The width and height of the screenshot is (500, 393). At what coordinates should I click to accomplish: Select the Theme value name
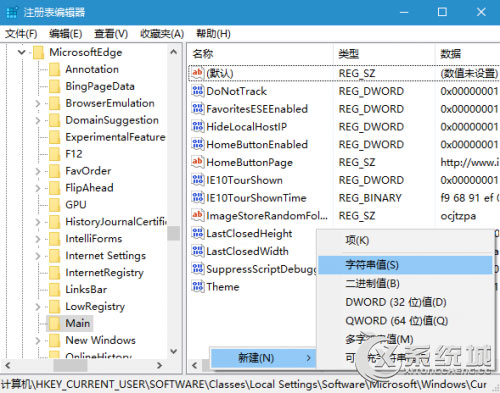coord(223,287)
